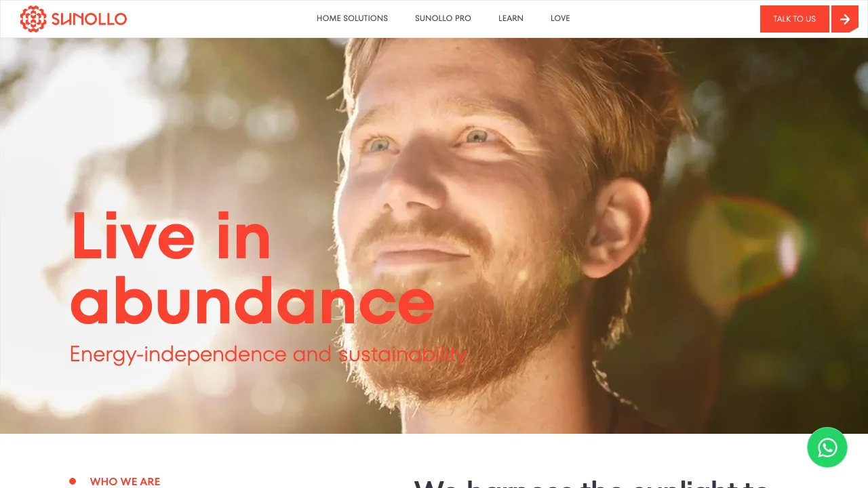Select Learn in the top navigation
Screen dimensions: 868x488
(511, 18)
